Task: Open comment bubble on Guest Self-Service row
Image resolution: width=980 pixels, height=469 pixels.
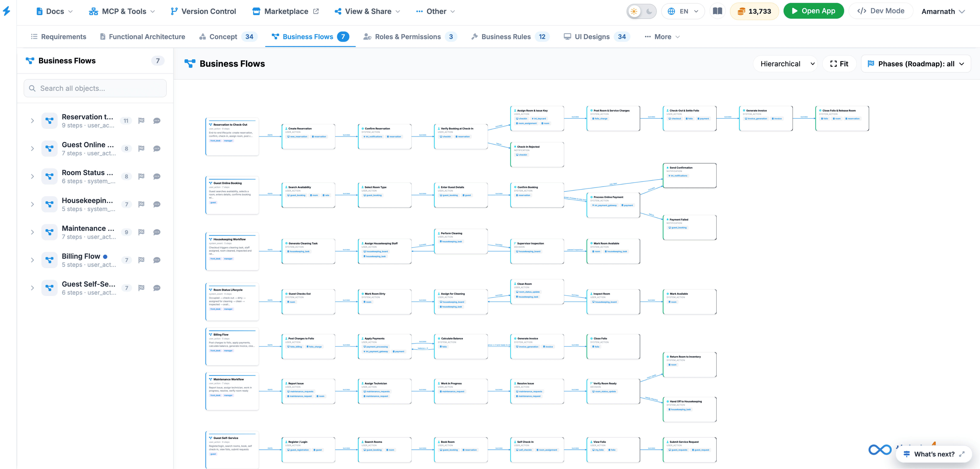Action: point(157,288)
